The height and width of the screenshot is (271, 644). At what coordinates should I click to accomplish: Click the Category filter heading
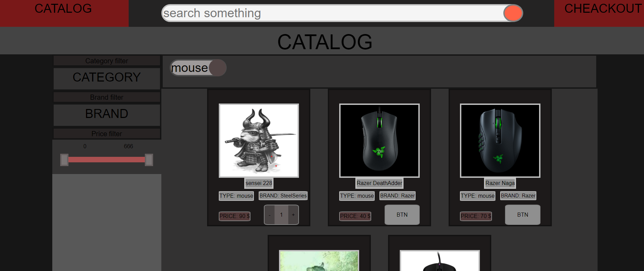[x=107, y=61]
